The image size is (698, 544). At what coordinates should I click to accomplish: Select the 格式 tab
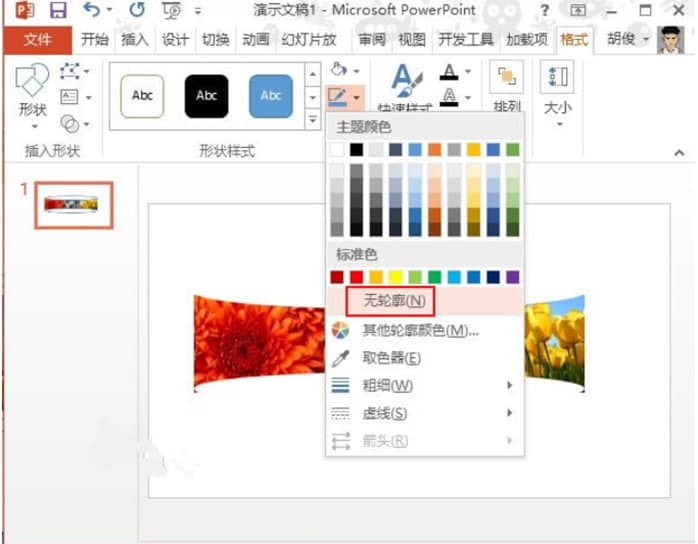pyautogui.click(x=574, y=40)
